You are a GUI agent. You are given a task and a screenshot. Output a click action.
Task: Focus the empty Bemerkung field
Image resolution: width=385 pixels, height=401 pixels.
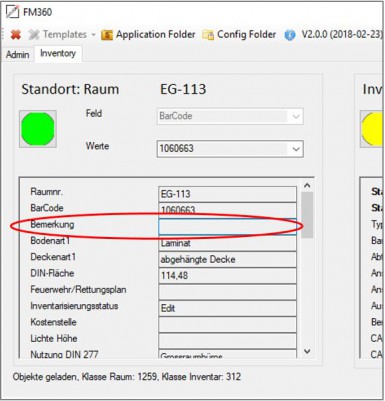coord(227,227)
